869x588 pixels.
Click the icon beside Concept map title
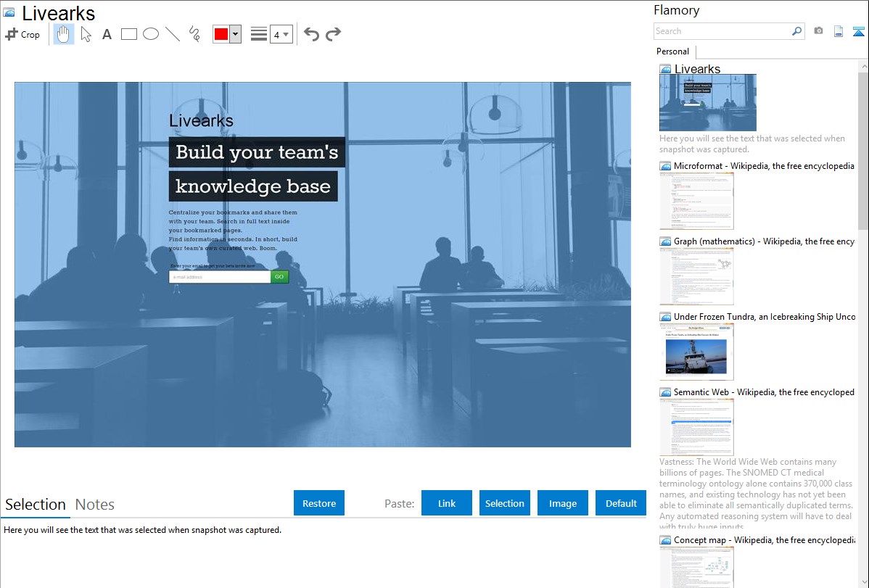point(665,540)
